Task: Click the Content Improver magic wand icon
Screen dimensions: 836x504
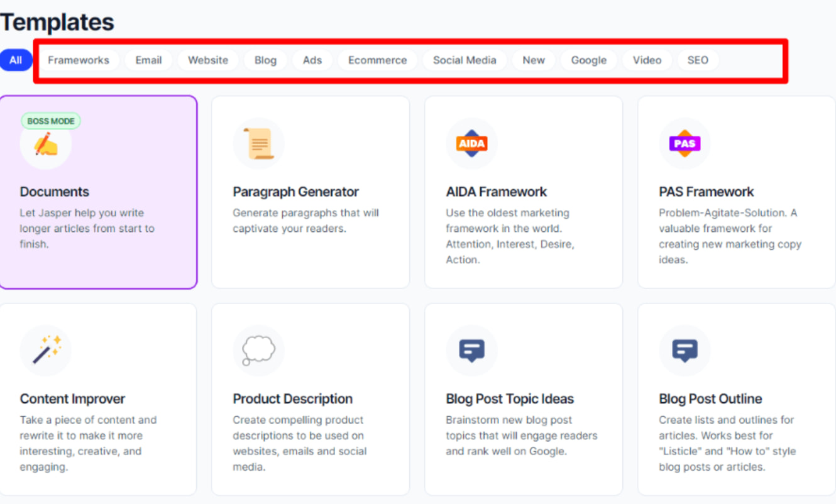Action: click(46, 350)
